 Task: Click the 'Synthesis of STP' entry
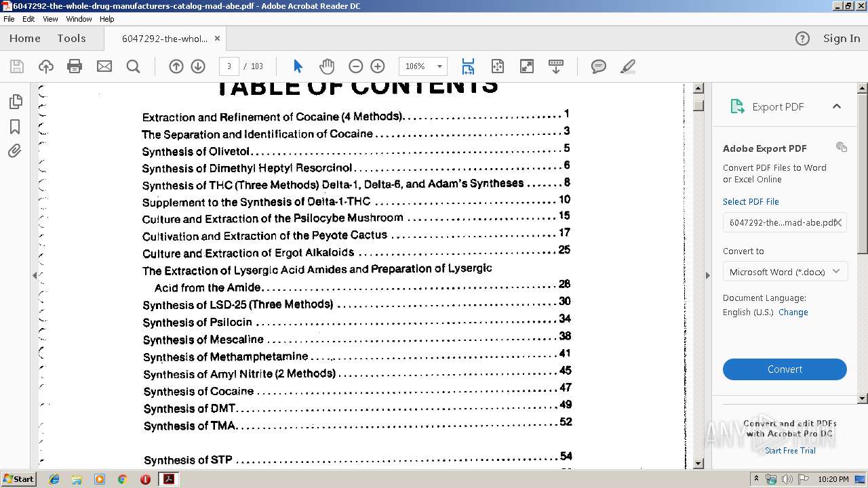(189, 460)
